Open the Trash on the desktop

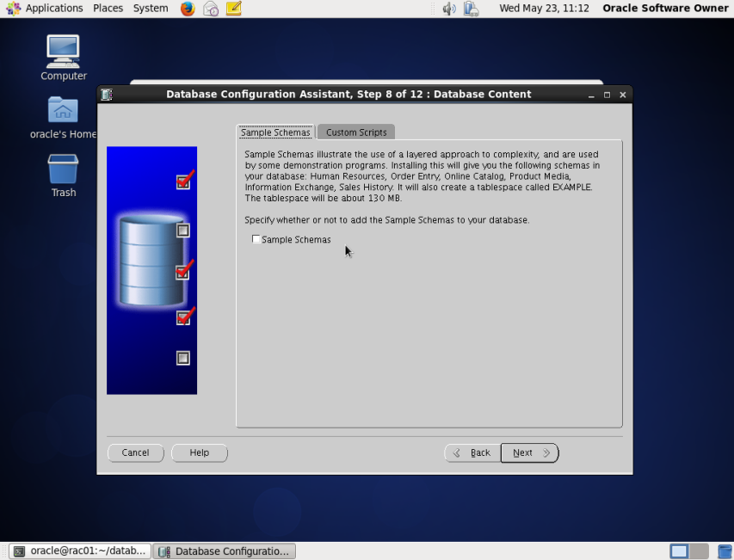click(63, 169)
